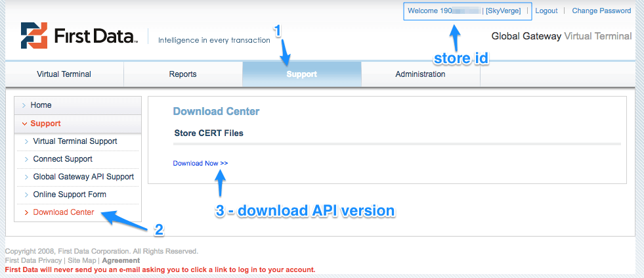Click the Copyright 2008 footer text
This screenshot has width=644, height=278.
pyautogui.click(x=102, y=251)
